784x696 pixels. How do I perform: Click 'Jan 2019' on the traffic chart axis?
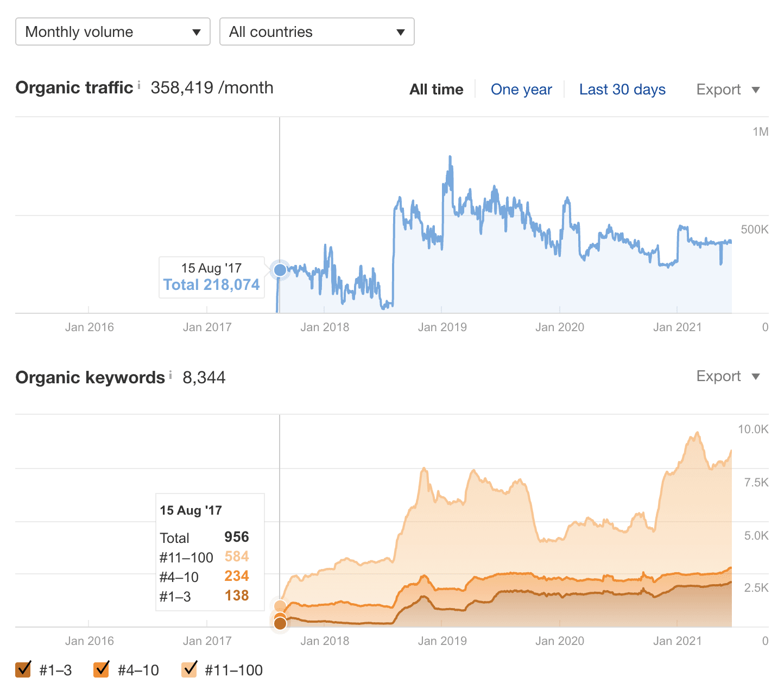[442, 327]
